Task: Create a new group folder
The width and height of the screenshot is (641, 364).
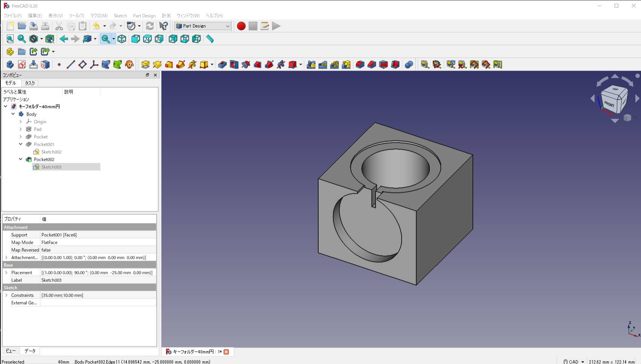Action: tap(22, 52)
